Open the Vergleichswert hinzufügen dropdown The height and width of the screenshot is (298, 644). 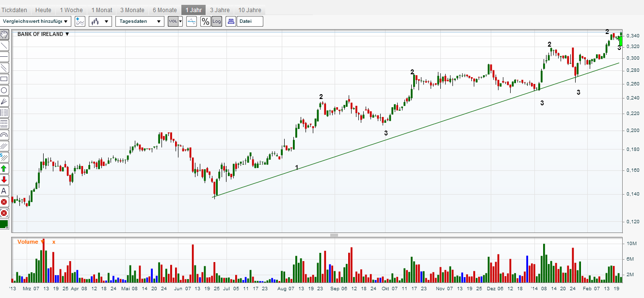click(x=36, y=21)
